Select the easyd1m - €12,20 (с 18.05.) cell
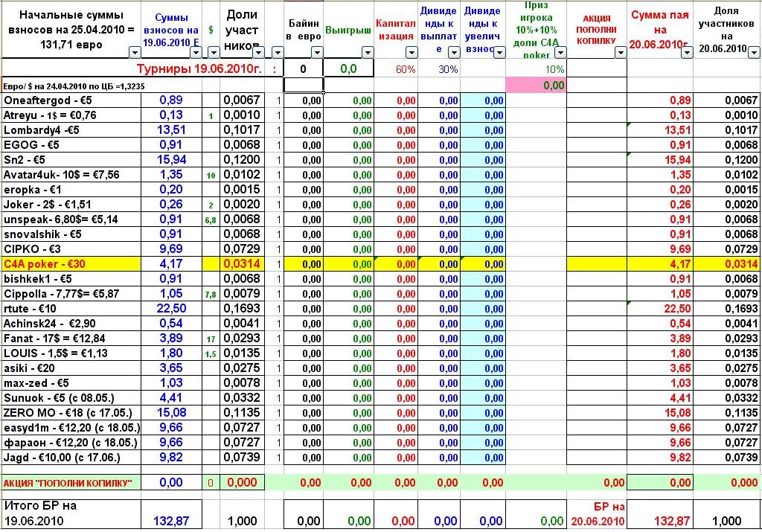Viewport: 762px width, 532px height. point(71,428)
